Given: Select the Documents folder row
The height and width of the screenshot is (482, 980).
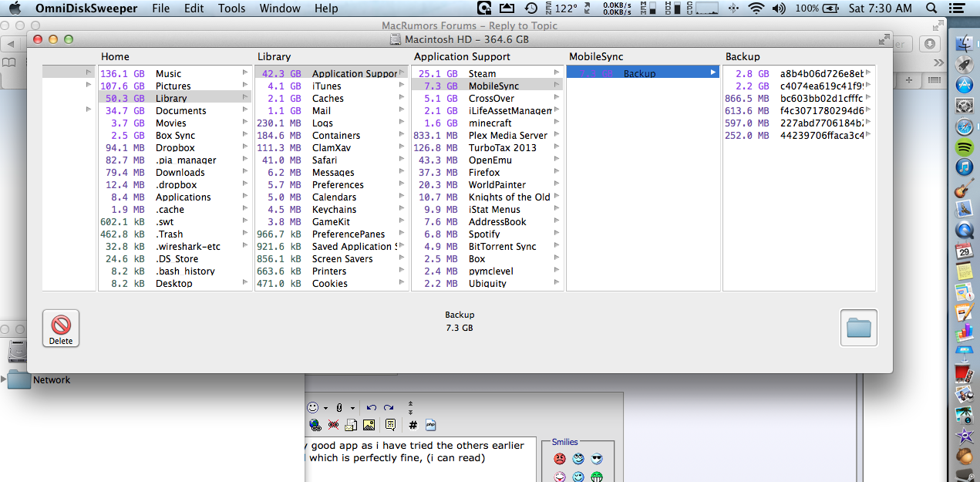Looking at the screenshot, I should tap(175, 110).
